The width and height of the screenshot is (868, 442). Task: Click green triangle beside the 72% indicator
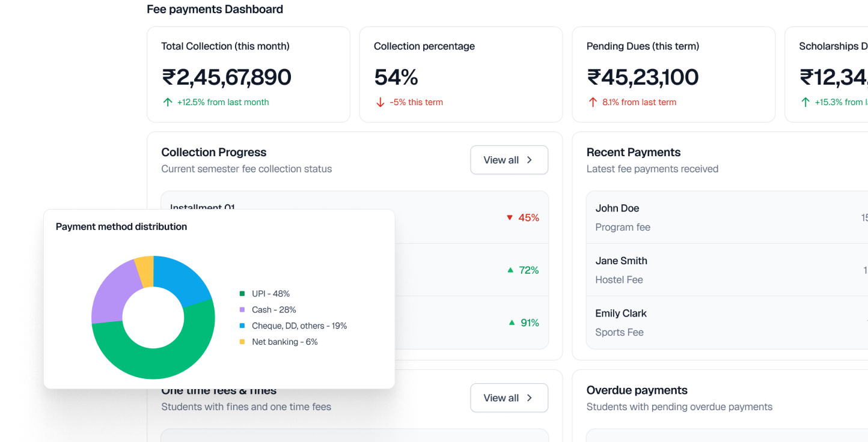tap(509, 270)
